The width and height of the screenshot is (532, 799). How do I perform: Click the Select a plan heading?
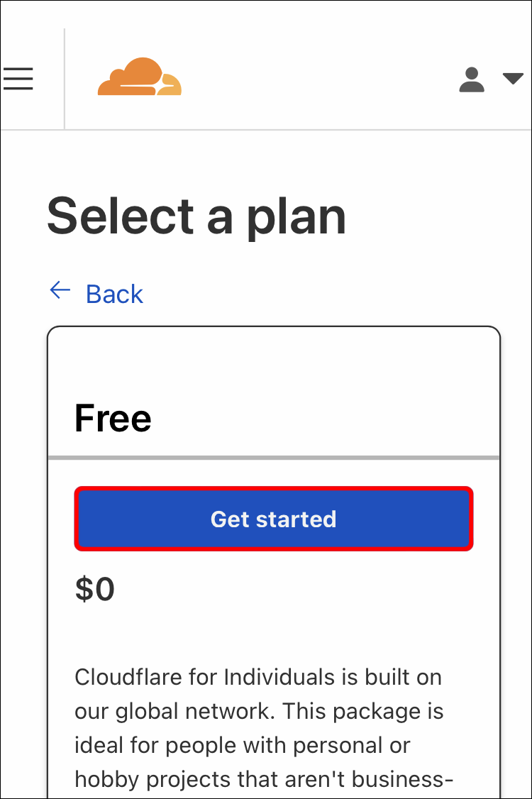[196, 216]
